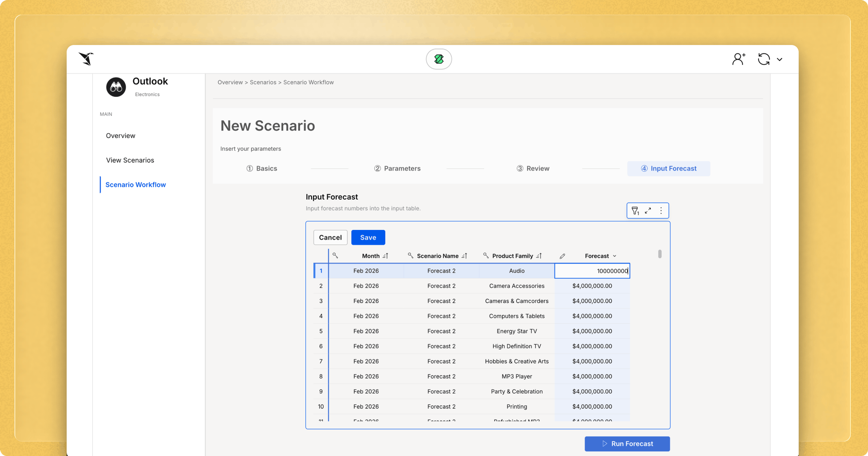Click the Camera Accessories cell
The width and height of the screenshot is (868, 456).
pyautogui.click(x=517, y=286)
